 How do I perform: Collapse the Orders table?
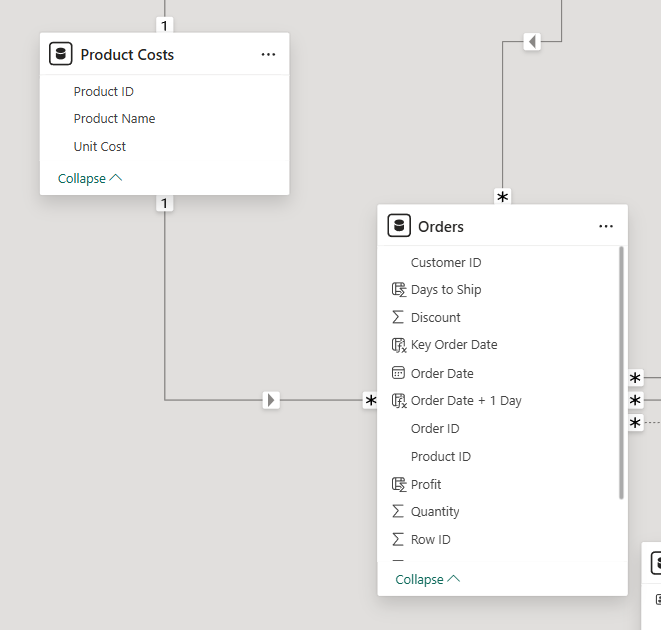coord(428,579)
